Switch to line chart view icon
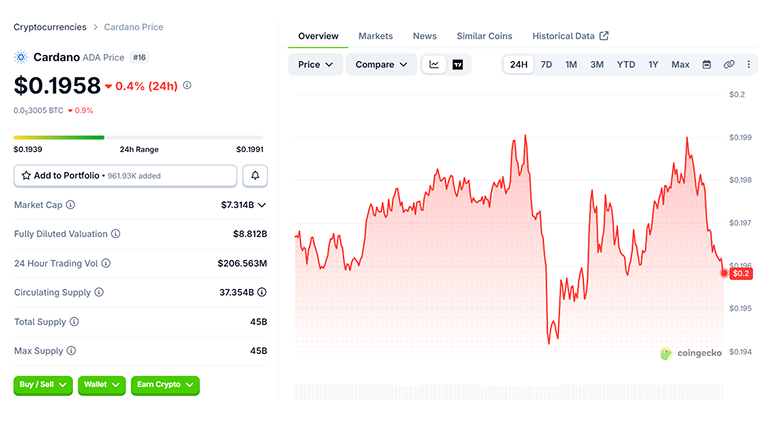This screenshot has width=768, height=432. 434,65
